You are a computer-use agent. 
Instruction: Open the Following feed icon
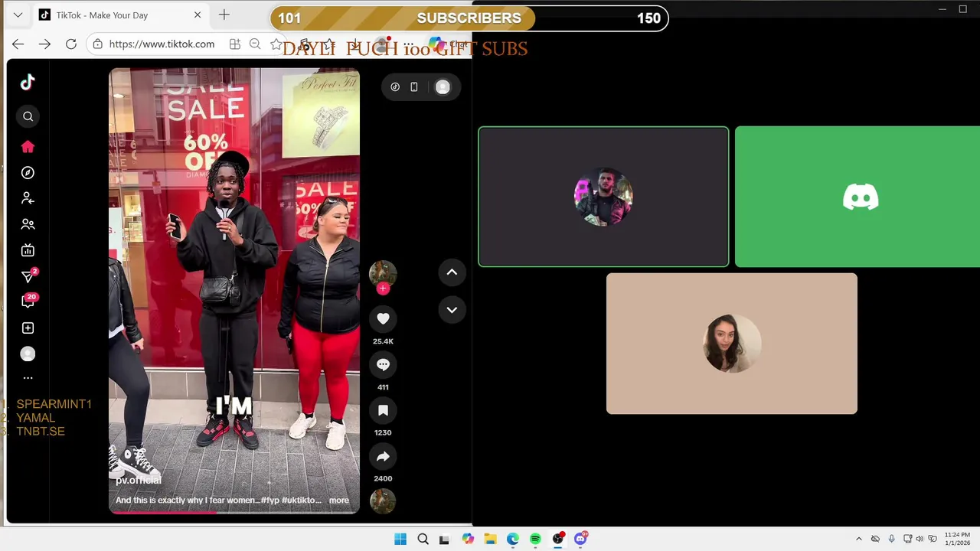coord(28,198)
